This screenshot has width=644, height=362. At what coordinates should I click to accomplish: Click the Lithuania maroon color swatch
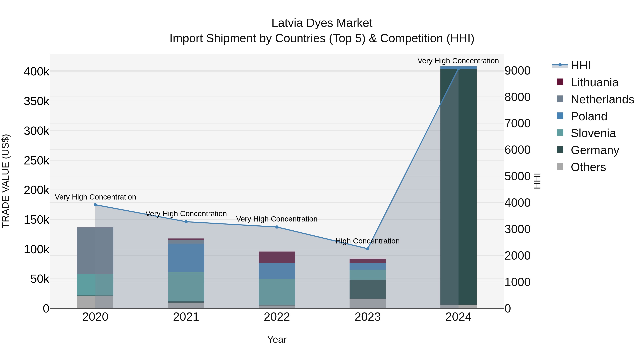[560, 82]
